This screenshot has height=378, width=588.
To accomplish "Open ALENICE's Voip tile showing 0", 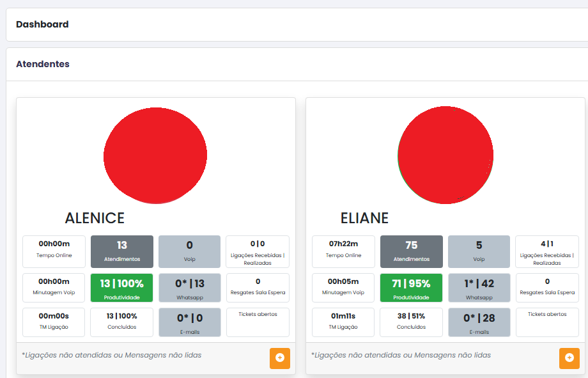I will tap(189, 251).
